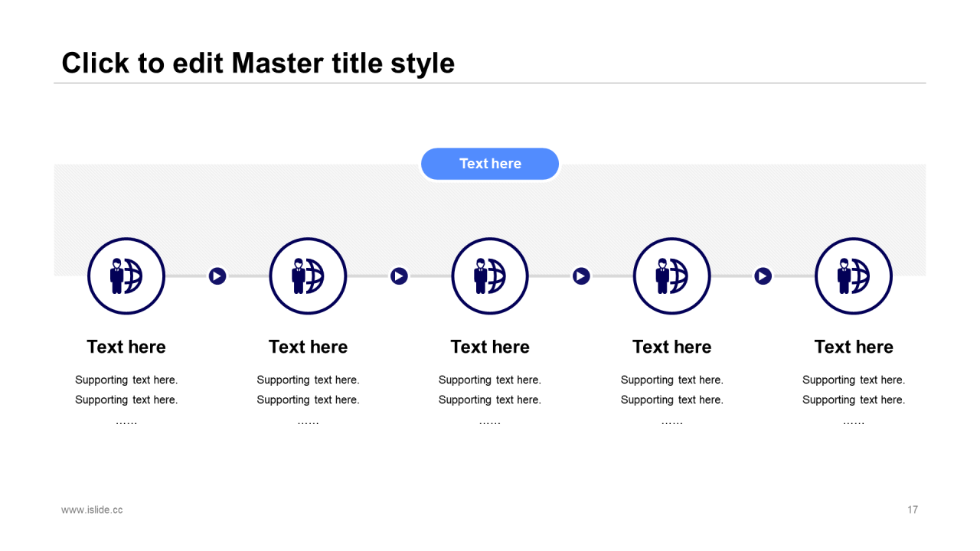Click the blue 'Text here' pill button

[x=490, y=164]
